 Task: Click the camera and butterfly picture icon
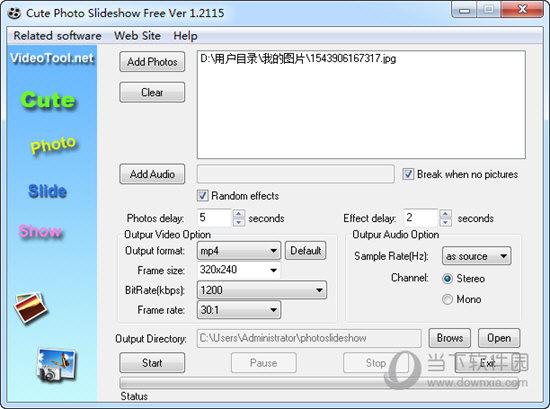[56, 365]
